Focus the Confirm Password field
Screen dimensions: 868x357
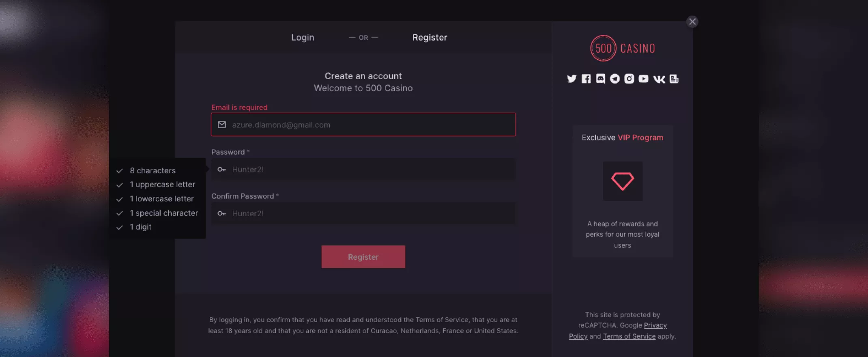(363, 213)
